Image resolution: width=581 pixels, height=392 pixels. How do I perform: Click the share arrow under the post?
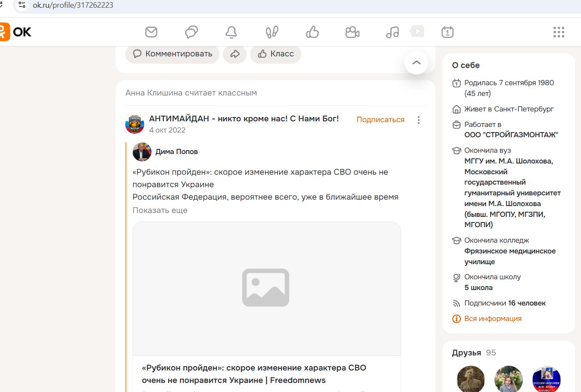235,54
